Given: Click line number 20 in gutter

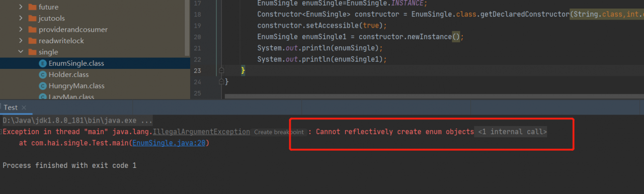Looking at the screenshot, I should point(197,37).
